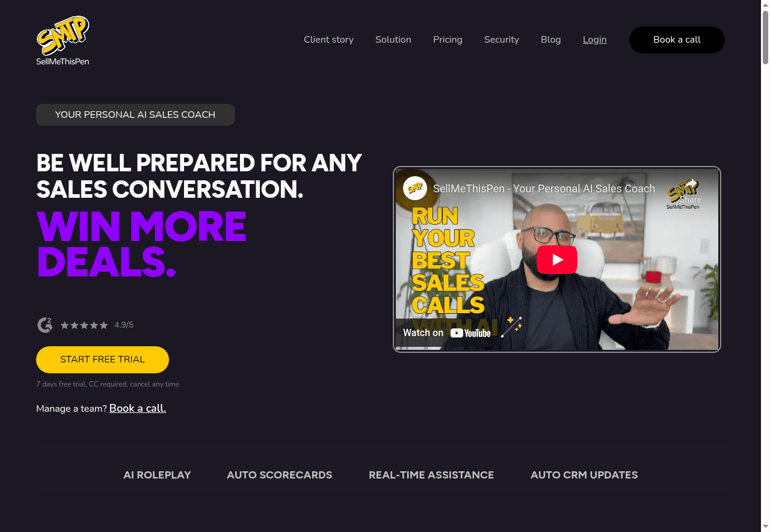Click the five-star rating icons

(x=84, y=325)
